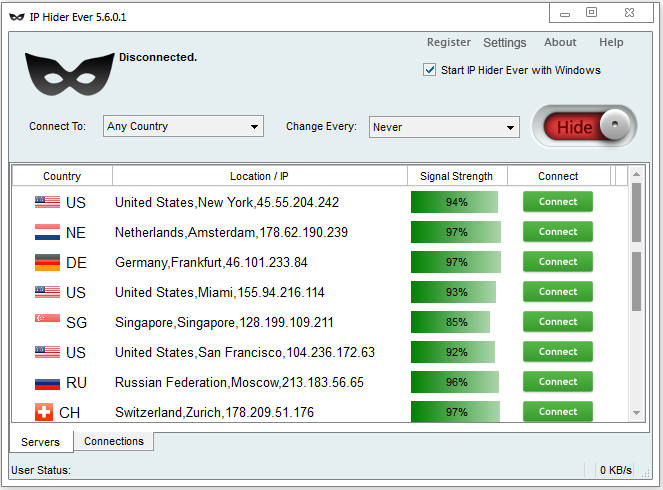Open the Change Every interval dropdown

(x=444, y=127)
